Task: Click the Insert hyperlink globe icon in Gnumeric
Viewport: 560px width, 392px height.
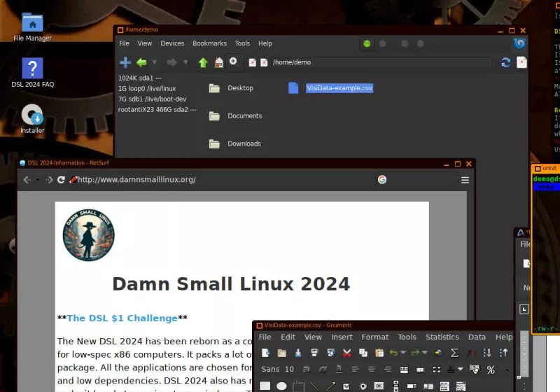Action: [438, 353]
